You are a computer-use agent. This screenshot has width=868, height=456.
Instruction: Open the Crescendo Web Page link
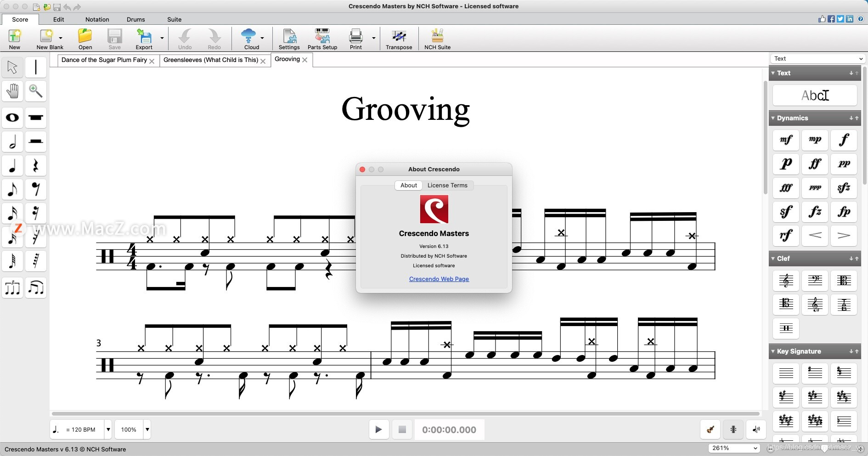439,279
